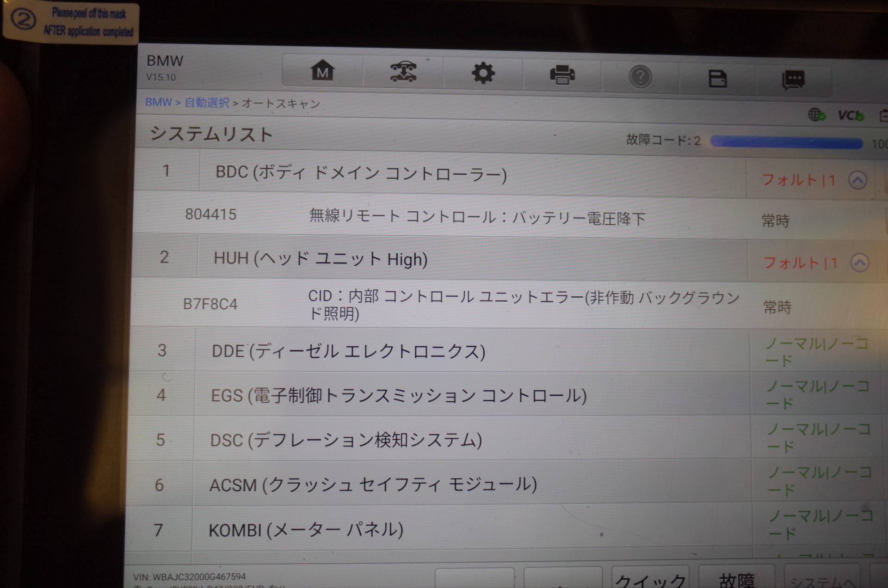Tap the BMW V15.10 title
The height and width of the screenshot is (588, 888).
coord(165,67)
